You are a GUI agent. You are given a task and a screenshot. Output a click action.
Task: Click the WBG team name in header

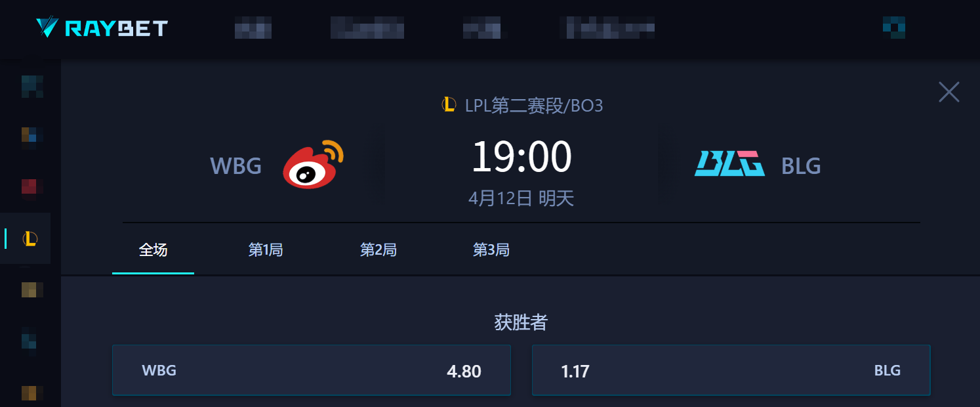236,166
